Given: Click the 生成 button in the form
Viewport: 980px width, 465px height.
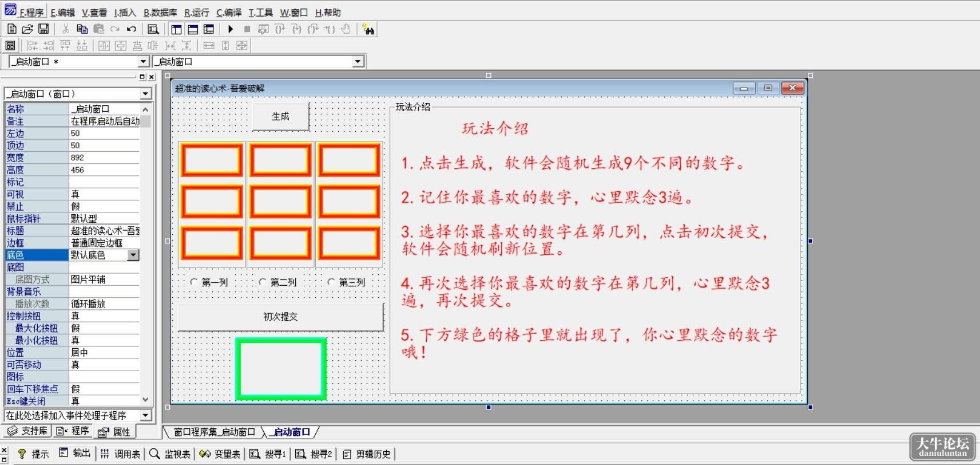Looking at the screenshot, I should click(x=280, y=116).
